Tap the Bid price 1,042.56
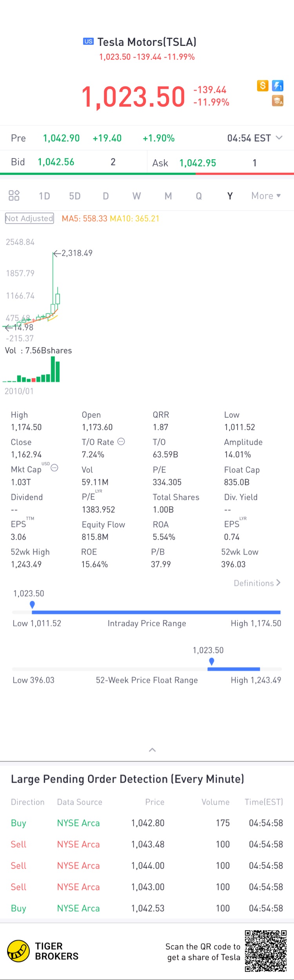 tap(56, 162)
